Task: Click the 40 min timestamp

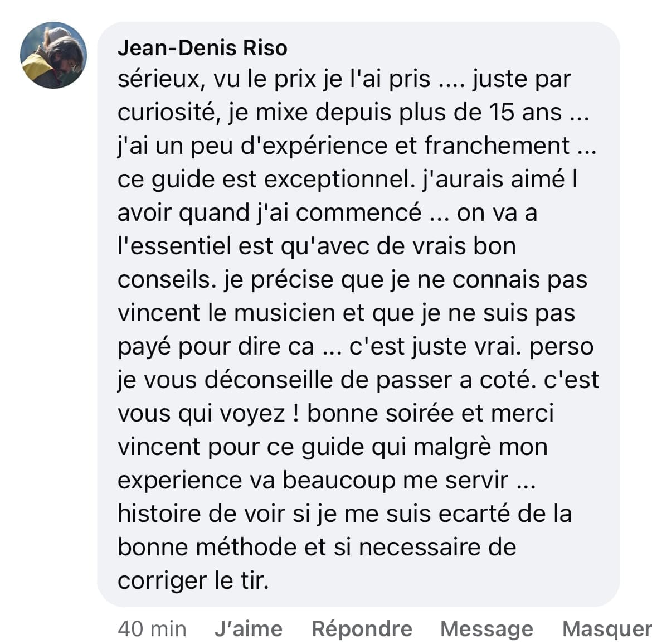Action: (152, 629)
